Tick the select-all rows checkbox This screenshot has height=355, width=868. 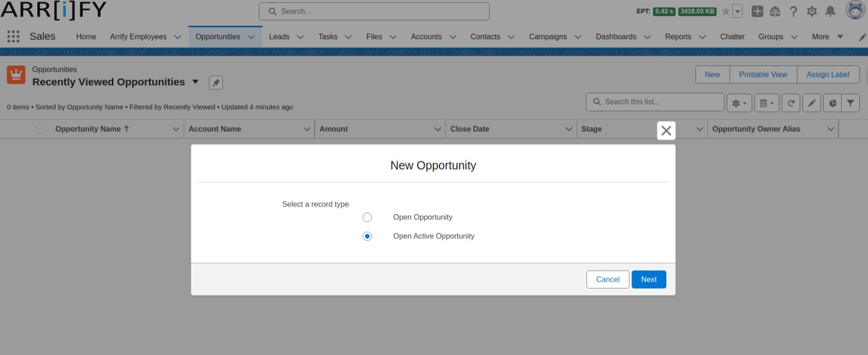coord(42,129)
